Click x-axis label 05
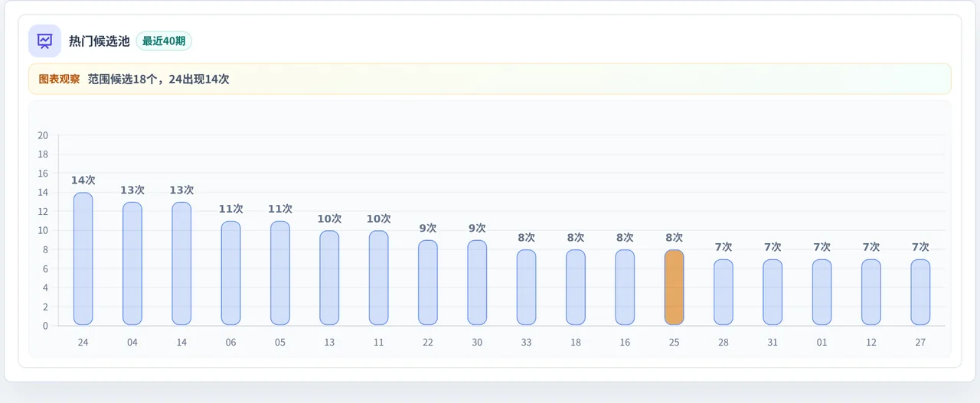 [280, 343]
